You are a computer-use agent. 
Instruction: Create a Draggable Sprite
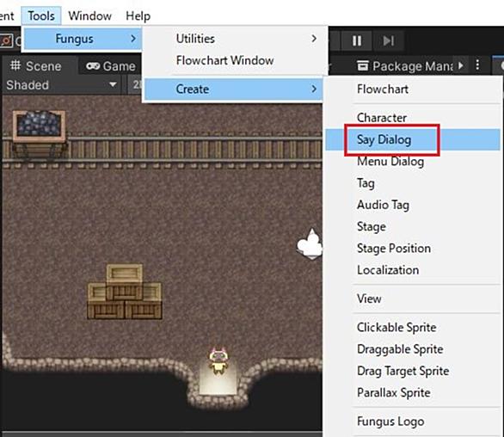click(x=413, y=349)
